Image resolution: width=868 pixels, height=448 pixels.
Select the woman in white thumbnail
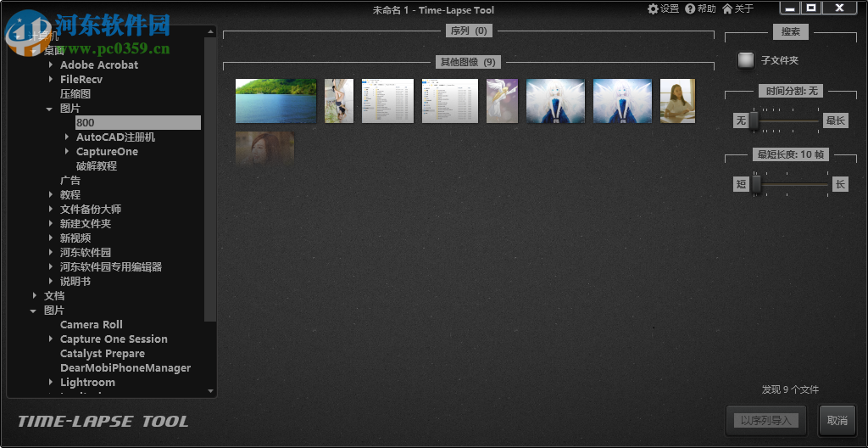(x=677, y=101)
